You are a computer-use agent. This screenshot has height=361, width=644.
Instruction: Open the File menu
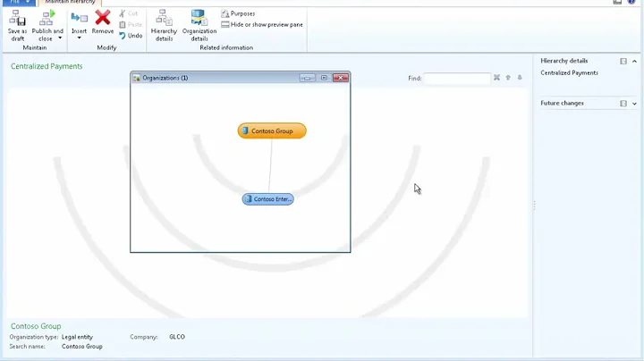[x=19, y=2]
